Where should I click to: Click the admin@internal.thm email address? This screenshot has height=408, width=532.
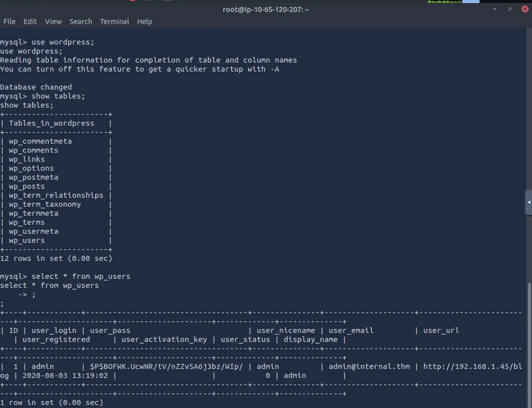pos(369,366)
